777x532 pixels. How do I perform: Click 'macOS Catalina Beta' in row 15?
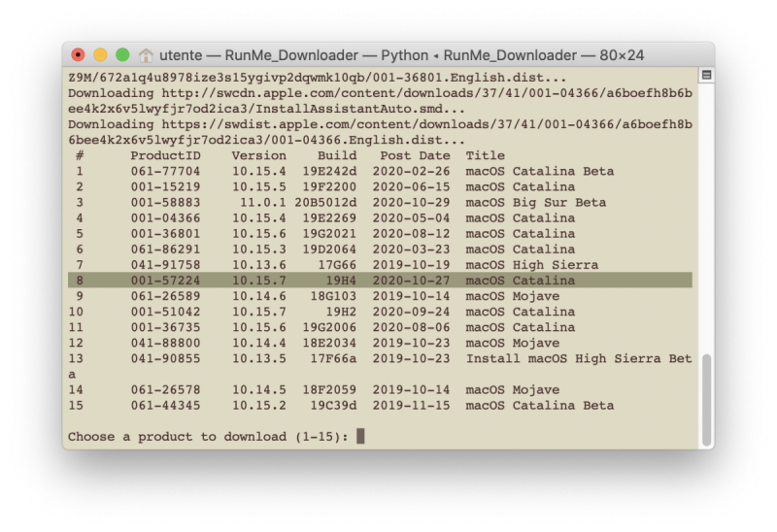[x=540, y=405]
